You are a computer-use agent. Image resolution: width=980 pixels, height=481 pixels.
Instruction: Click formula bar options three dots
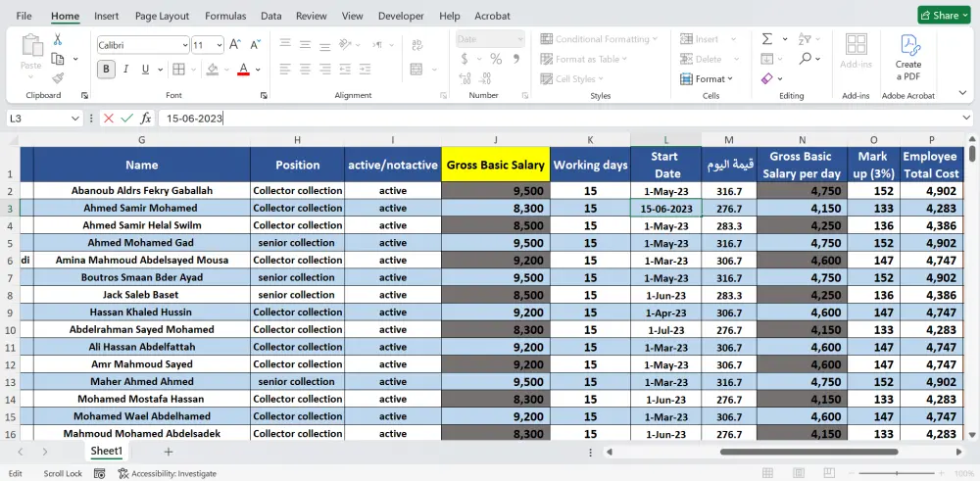(91, 119)
